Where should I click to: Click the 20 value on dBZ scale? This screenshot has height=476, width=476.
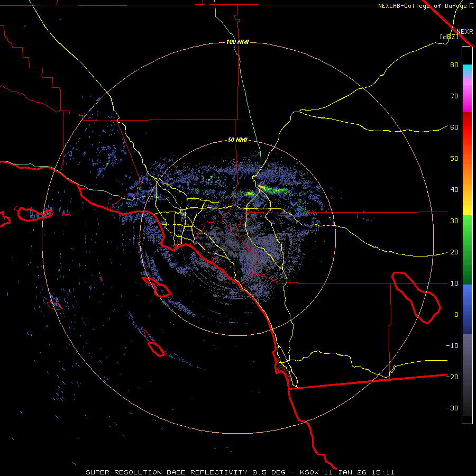(454, 252)
